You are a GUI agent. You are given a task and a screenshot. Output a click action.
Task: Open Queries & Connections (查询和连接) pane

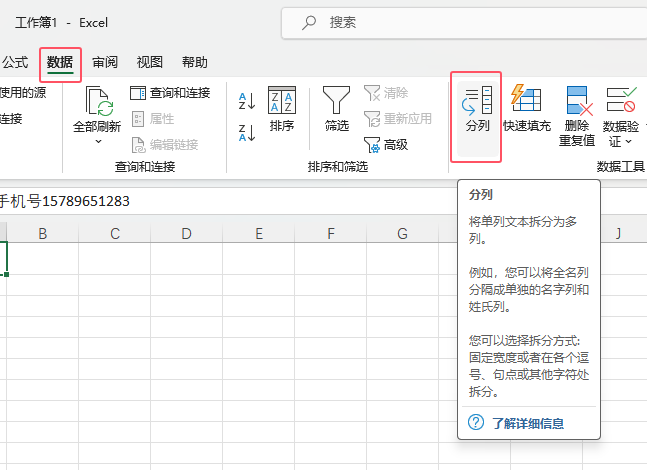(x=170, y=93)
